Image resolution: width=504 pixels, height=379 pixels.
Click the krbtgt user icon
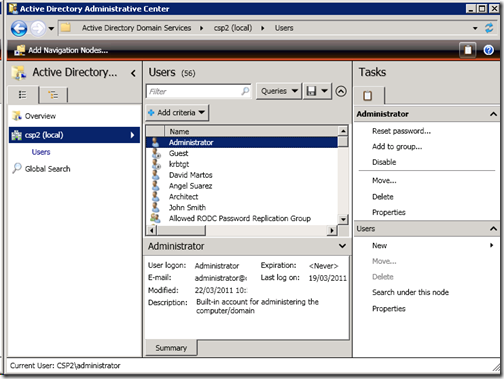[156, 164]
